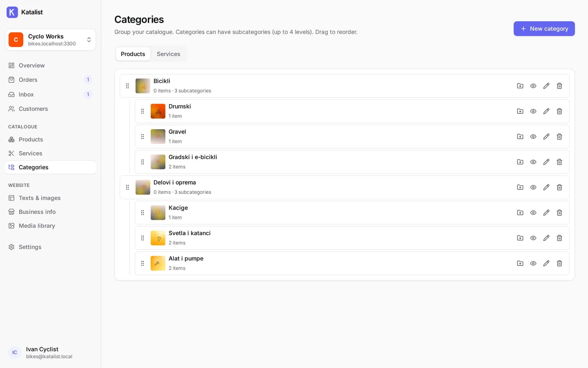
Task: Add subcategory to Bicikli via folder-plus icon
Action: tap(520, 86)
